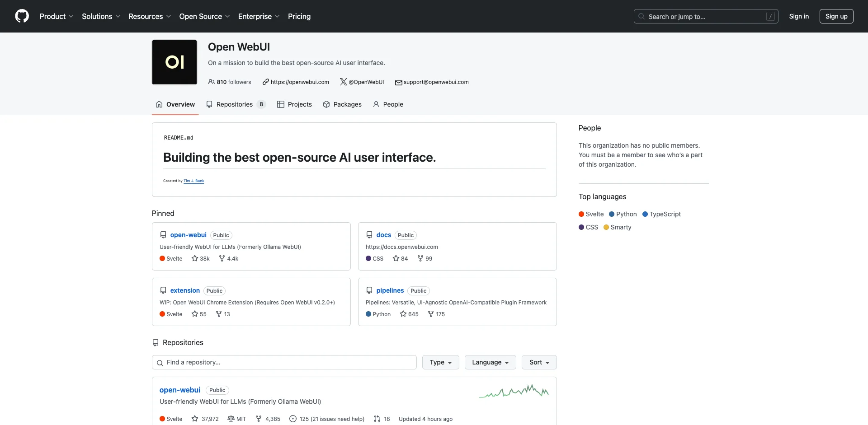Click the issues icon showing 125
The image size is (868, 425).
(x=293, y=419)
